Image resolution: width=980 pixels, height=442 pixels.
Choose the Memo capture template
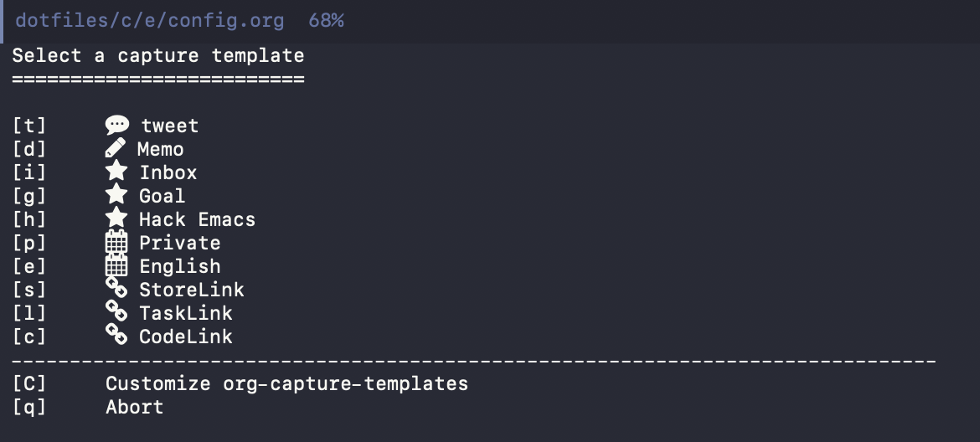pyautogui.click(x=161, y=150)
